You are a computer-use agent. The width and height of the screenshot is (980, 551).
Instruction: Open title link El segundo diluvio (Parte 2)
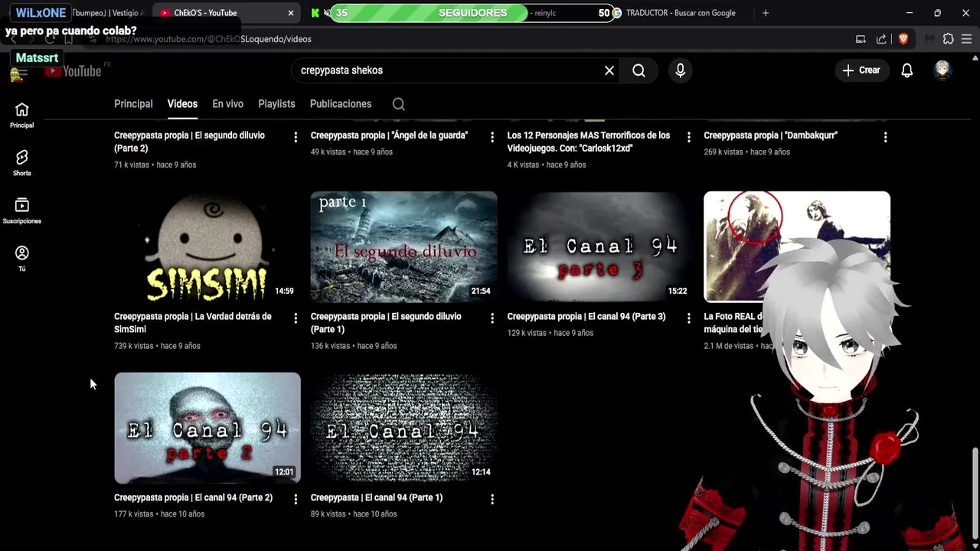(x=189, y=142)
